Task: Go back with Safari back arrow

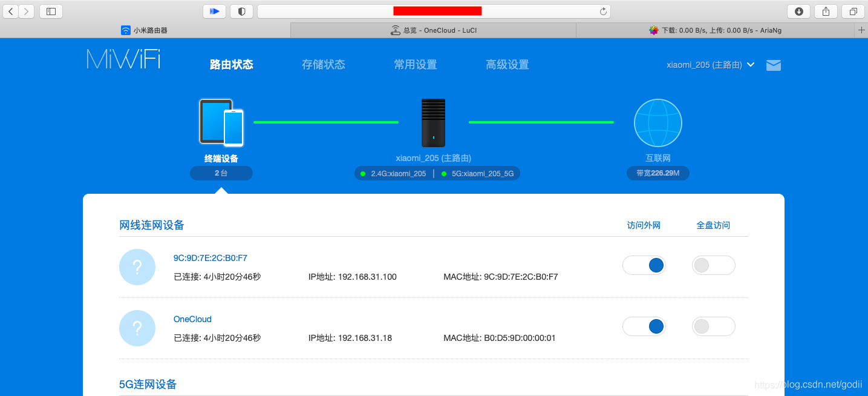Action: coord(11,11)
